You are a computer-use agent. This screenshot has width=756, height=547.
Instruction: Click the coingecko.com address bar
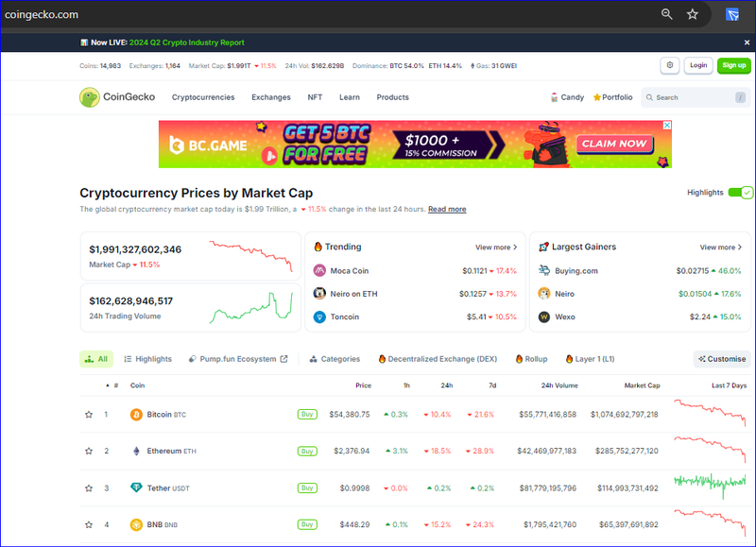[42, 14]
